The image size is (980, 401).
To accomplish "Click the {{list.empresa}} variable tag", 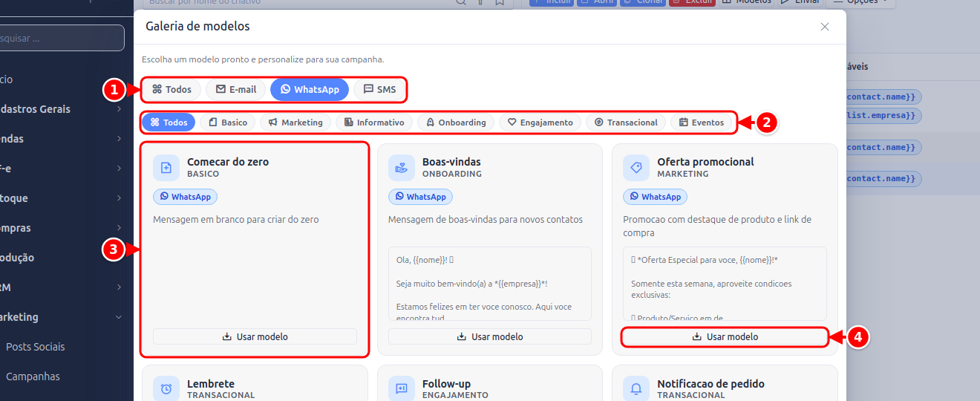I will pyautogui.click(x=883, y=116).
